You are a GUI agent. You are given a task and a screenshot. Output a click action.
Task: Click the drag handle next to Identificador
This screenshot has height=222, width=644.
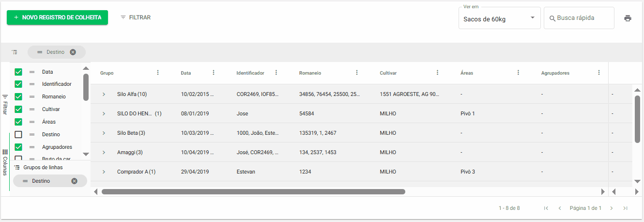32,84
